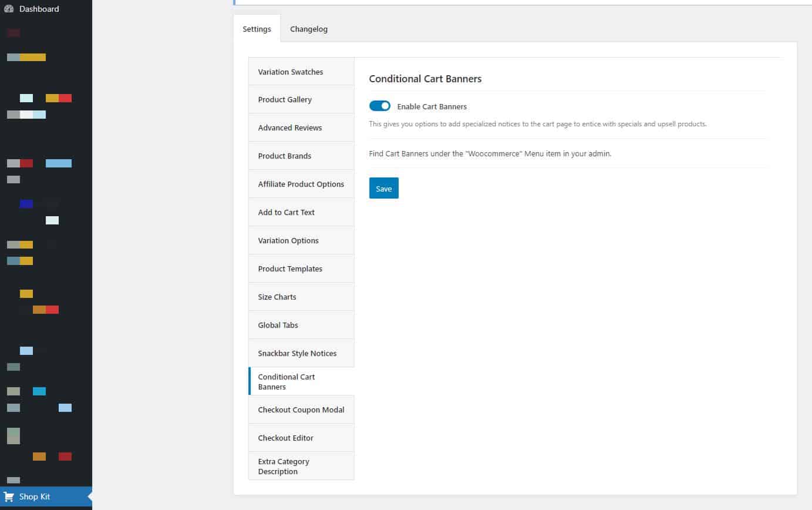Open the Variation Options section
812x510 pixels.
(288, 240)
